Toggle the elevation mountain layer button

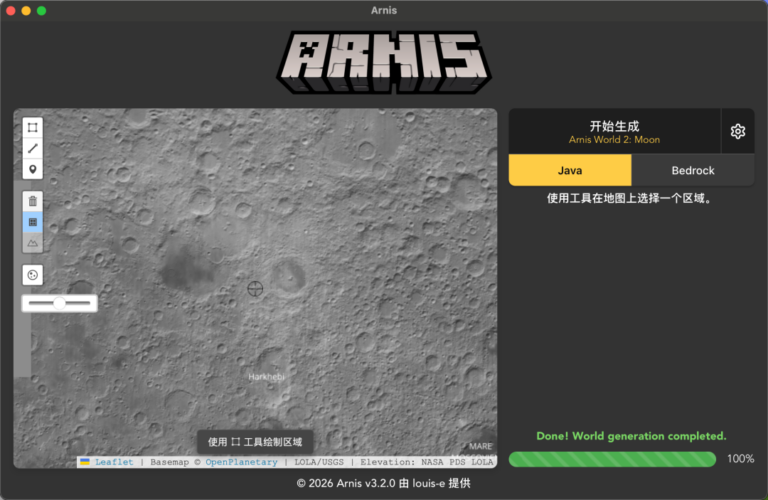tap(33, 242)
